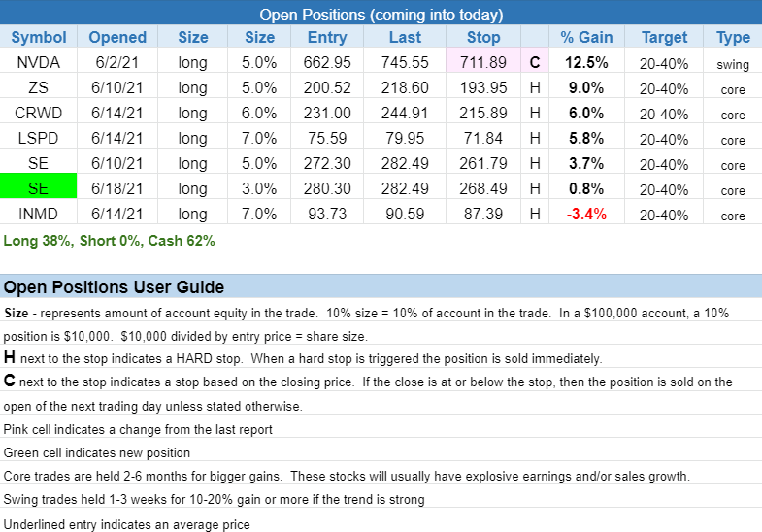Click the Stop column header
762x532 pixels.
[483, 37]
